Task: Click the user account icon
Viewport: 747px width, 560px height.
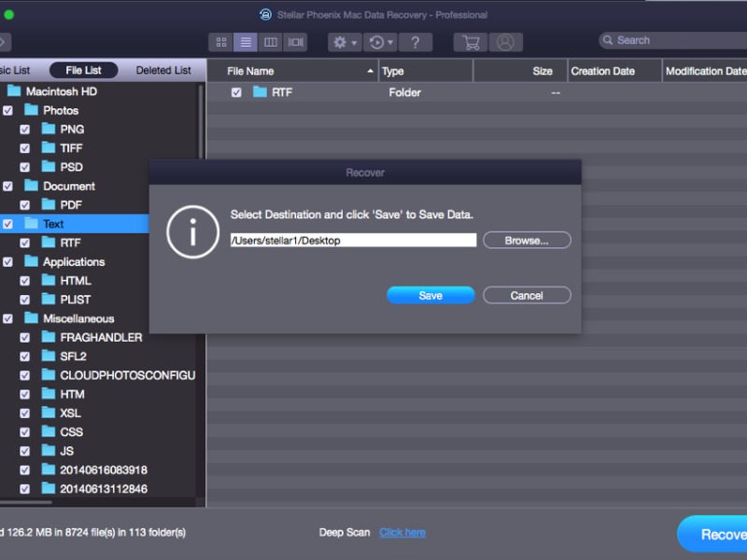Action: tap(505, 42)
